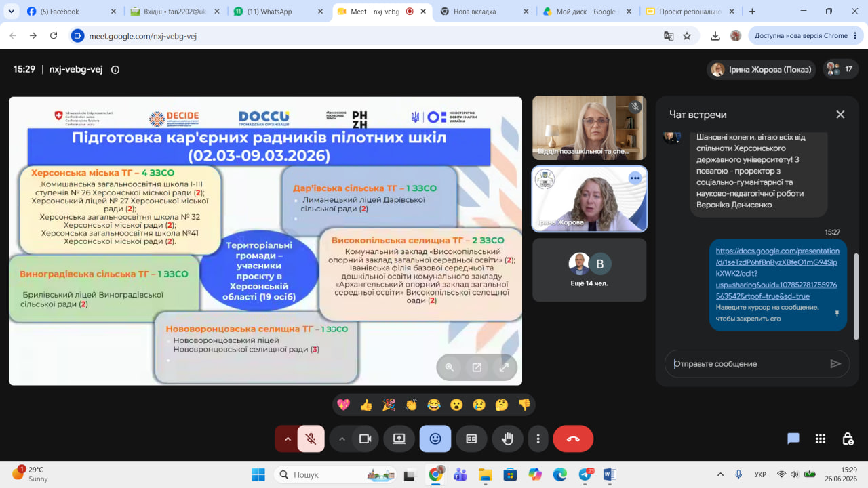Send surprised face emoji reaction

(456, 405)
